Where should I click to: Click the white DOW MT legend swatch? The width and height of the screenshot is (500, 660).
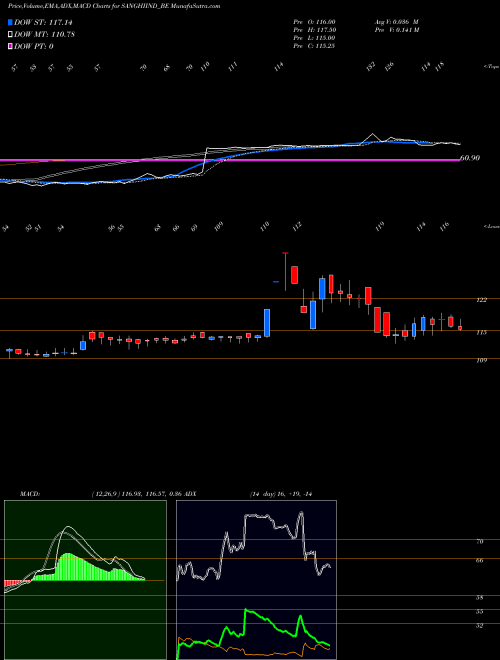pyautogui.click(x=11, y=34)
